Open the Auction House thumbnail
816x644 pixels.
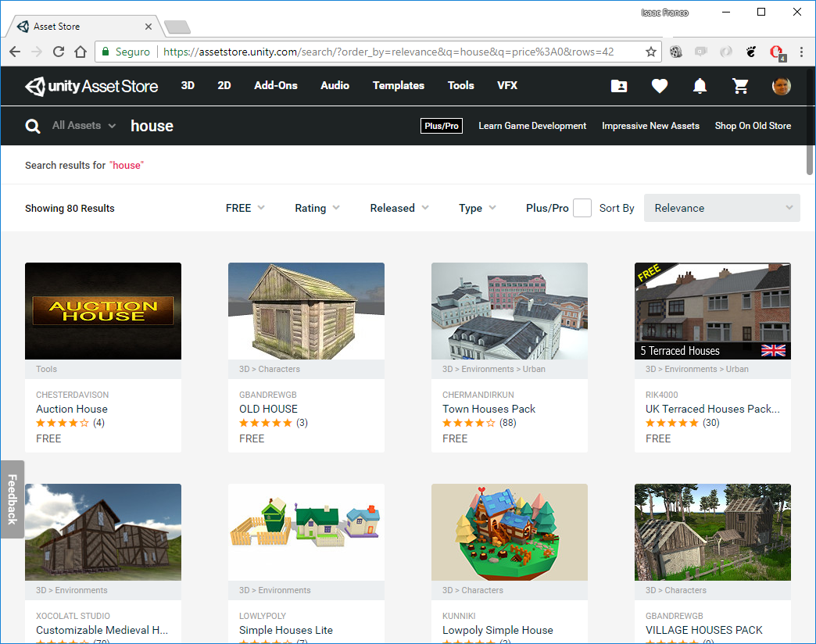pyautogui.click(x=103, y=311)
